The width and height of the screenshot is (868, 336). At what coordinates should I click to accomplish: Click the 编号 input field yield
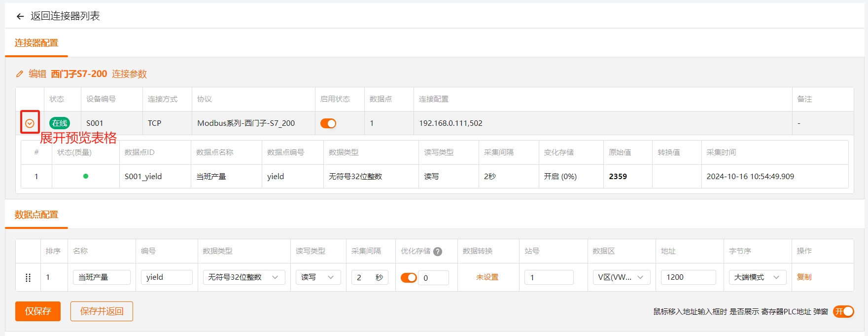(167, 277)
